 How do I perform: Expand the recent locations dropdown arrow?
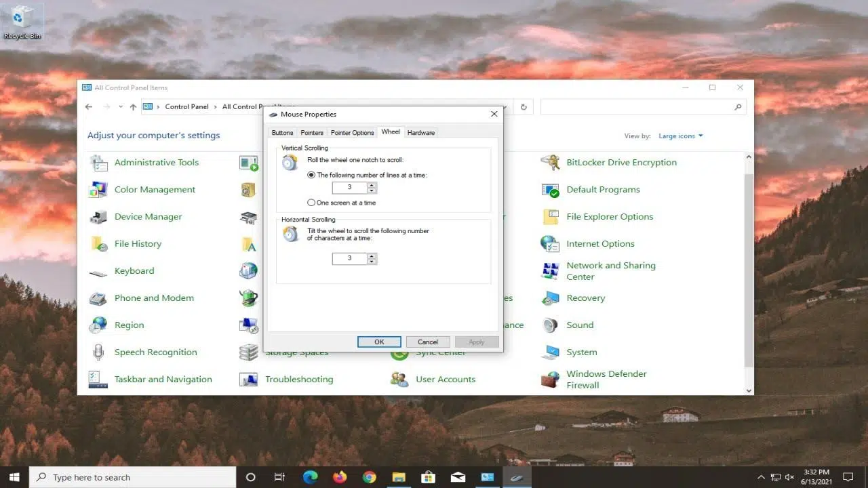coord(121,107)
